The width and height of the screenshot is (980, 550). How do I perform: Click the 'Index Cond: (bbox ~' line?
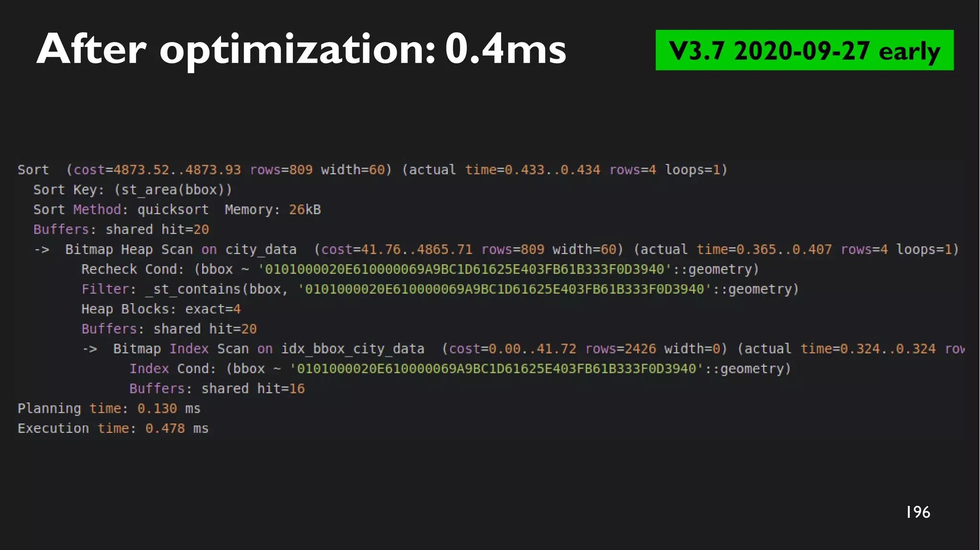pyautogui.click(x=460, y=369)
